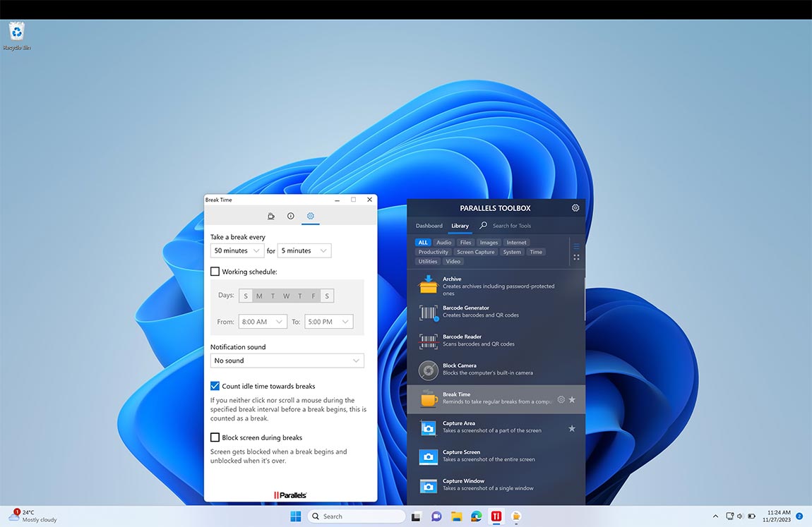
Task: Enable the Working schedule checkbox
Action: (x=215, y=271)
